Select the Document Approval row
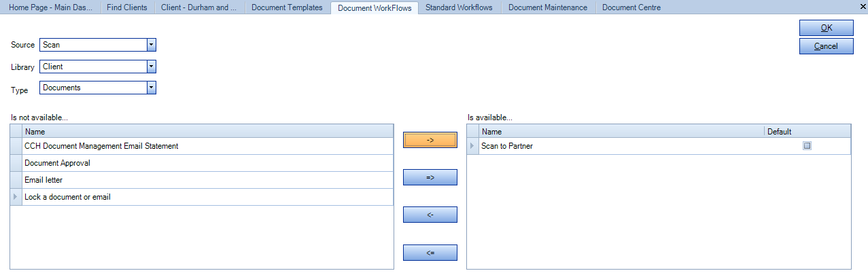 207,163
